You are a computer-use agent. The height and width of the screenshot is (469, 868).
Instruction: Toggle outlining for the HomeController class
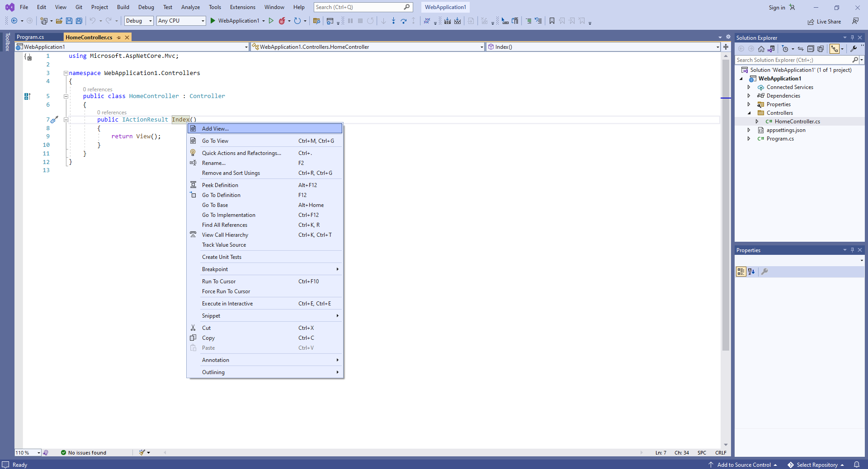(x=66, y=96)
